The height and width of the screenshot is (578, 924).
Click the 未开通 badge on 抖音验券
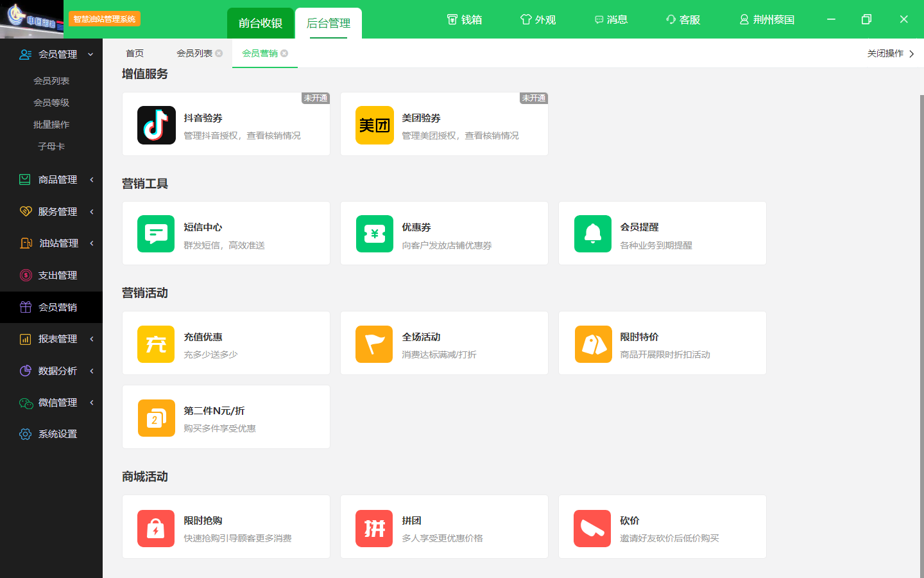[316, 98]
